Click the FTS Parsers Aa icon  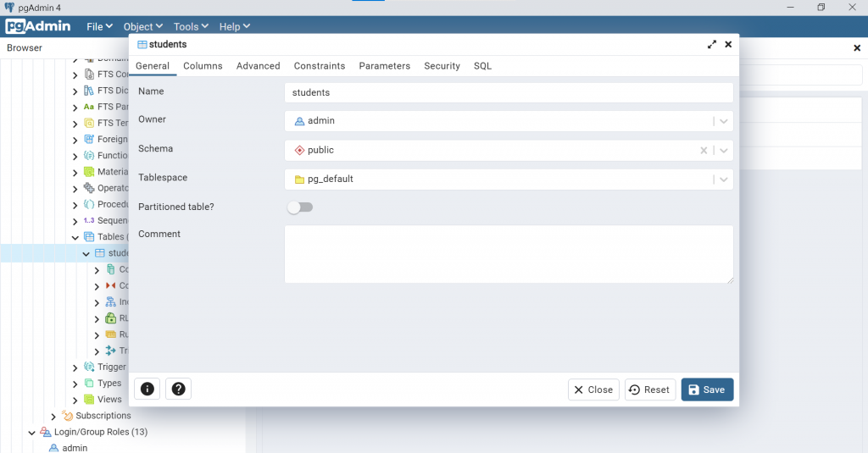pyautogui.click(x=88, y=106)
